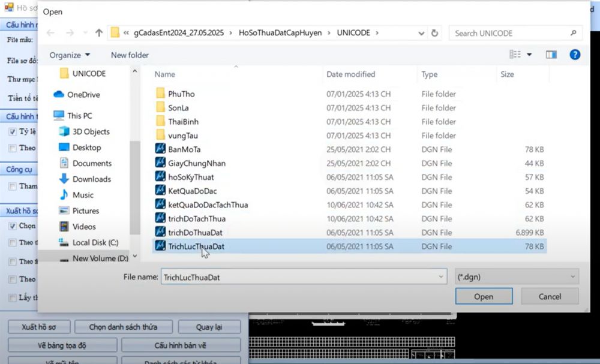Image resolution: width=600 pixels, height=364 pixels.
Task: Click the Search UNICODE input field
Action: coord(510,33)
